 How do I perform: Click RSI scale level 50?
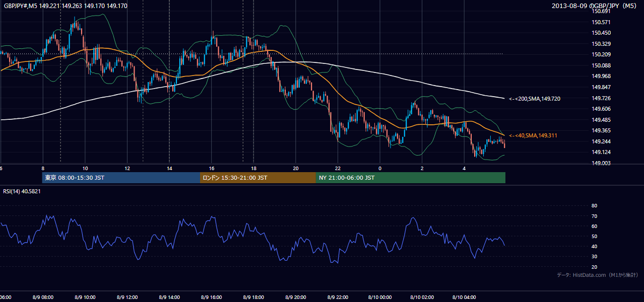tap(594, 236)
